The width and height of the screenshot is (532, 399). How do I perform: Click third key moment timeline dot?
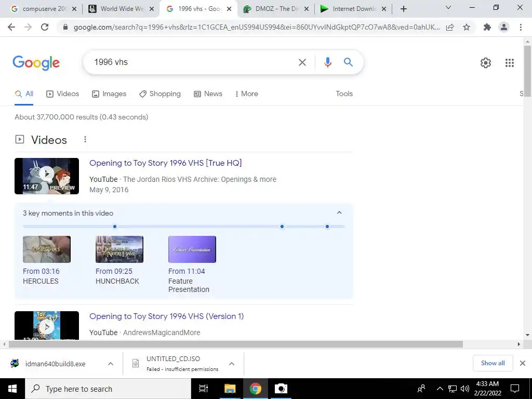pyautogui.click(x=327, y=227)
